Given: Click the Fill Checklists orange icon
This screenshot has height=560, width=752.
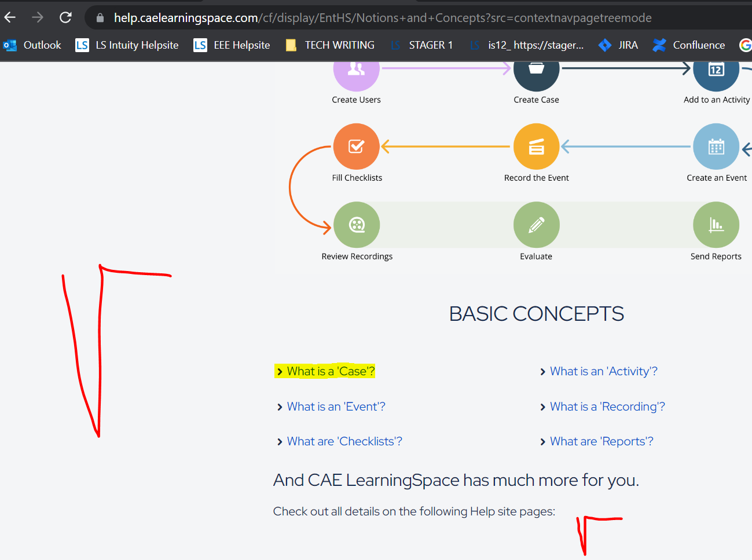Looking at the screenshot, I should 357,147.
